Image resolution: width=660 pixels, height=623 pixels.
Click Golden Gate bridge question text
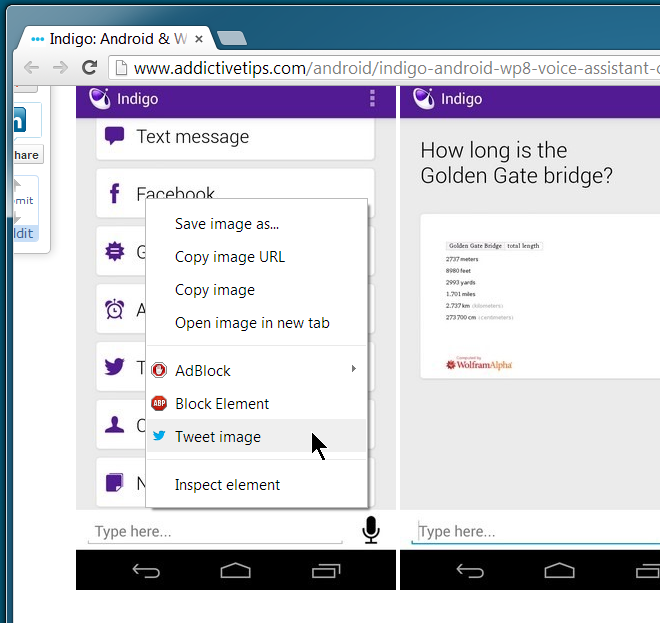pyautogui.click(x=516, y=163)
